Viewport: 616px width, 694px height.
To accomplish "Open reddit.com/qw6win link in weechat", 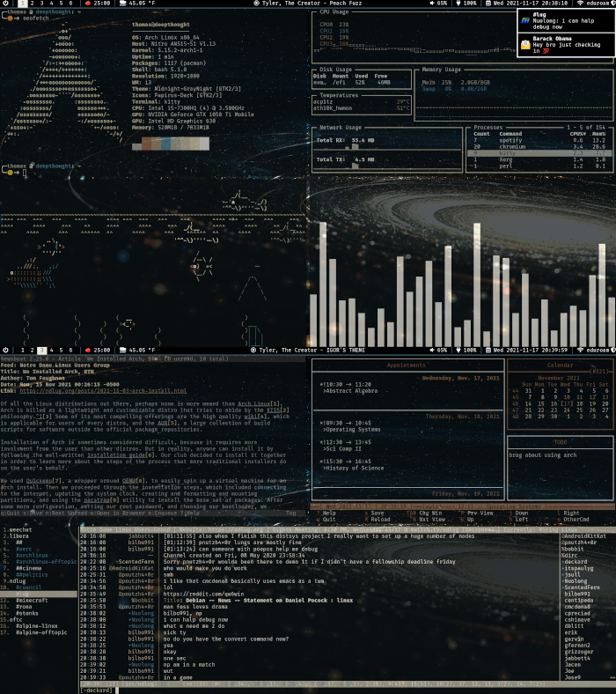I will pyautogui.click(x=203, y=594).
